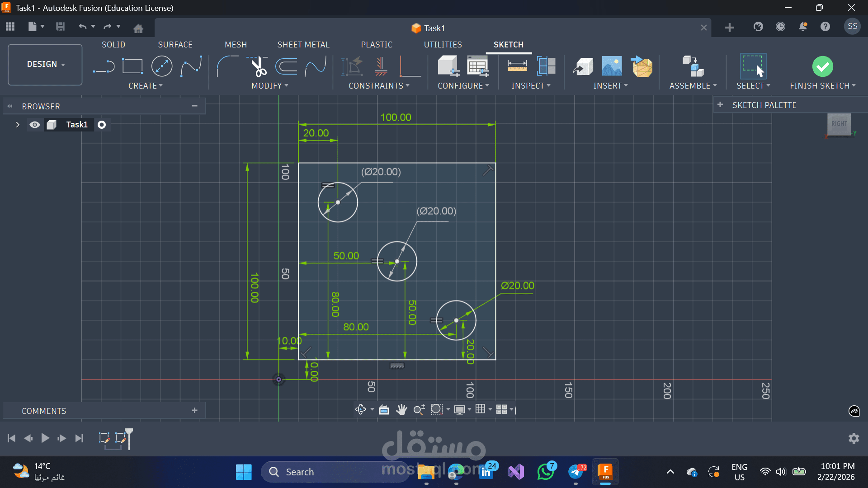This screenshot has height=488, width=868.
Task: Activate the Trim scissors tool
Action: coord(258,67)
